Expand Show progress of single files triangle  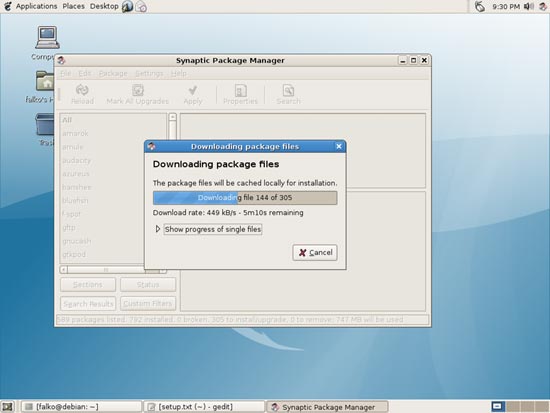pos(158,229)
